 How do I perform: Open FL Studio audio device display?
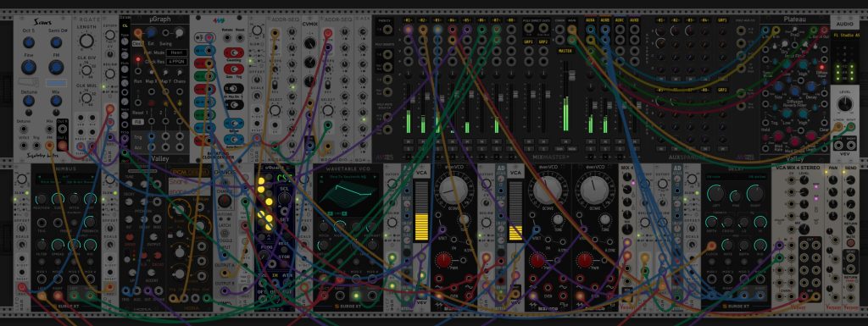pos(845,36)
